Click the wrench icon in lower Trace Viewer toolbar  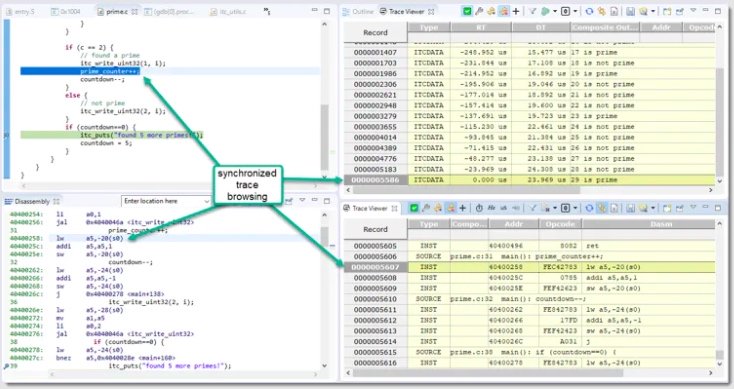[x=426, y=208]
